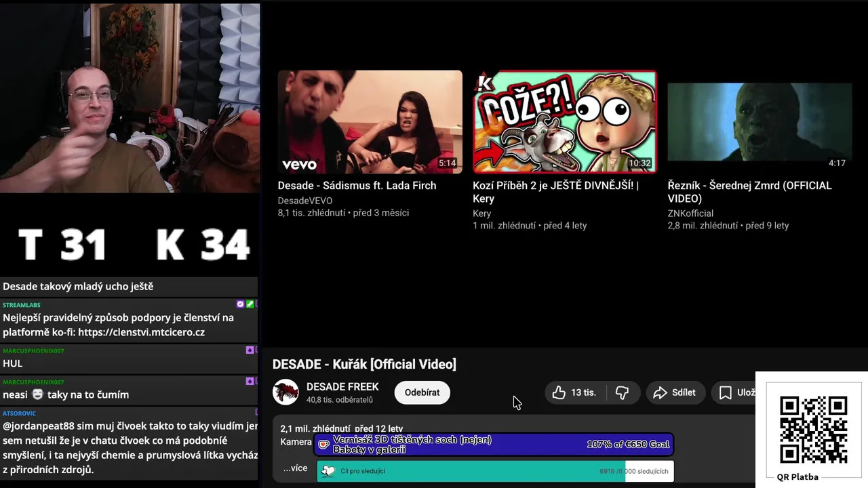Screen dimensions: 868x488
Task: Click the heart icon on Vernisáž goal bar
Action: [324, 445]
